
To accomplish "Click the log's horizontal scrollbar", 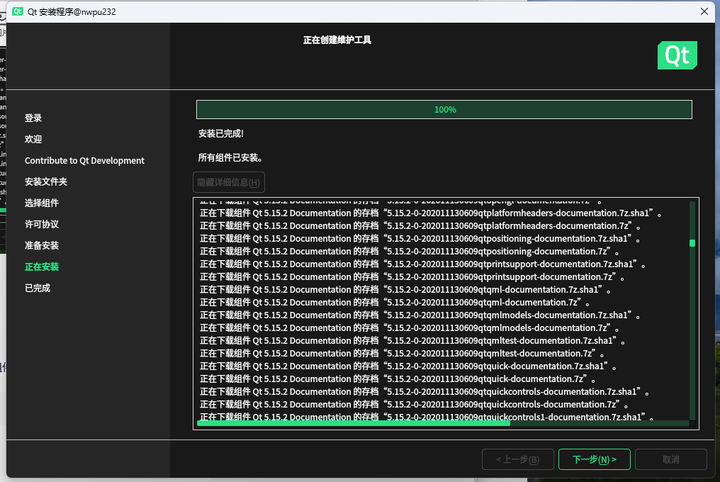I will tap(360, 423).
